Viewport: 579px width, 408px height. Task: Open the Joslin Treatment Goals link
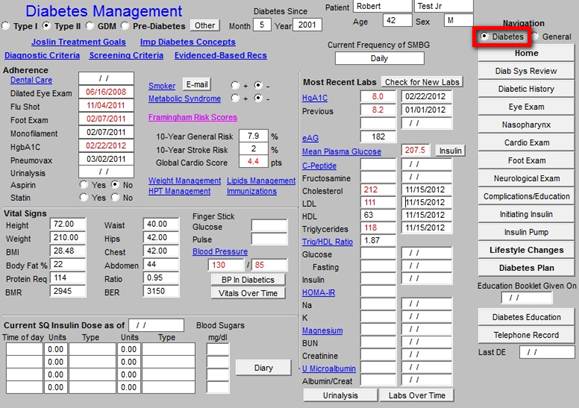point(79,42)
